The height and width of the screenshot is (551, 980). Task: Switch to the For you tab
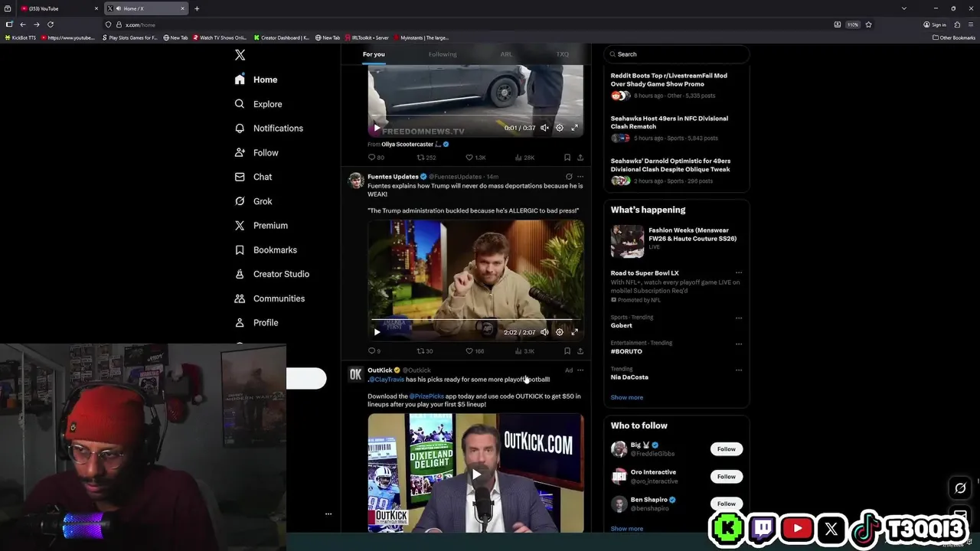[x=374, y=54]
